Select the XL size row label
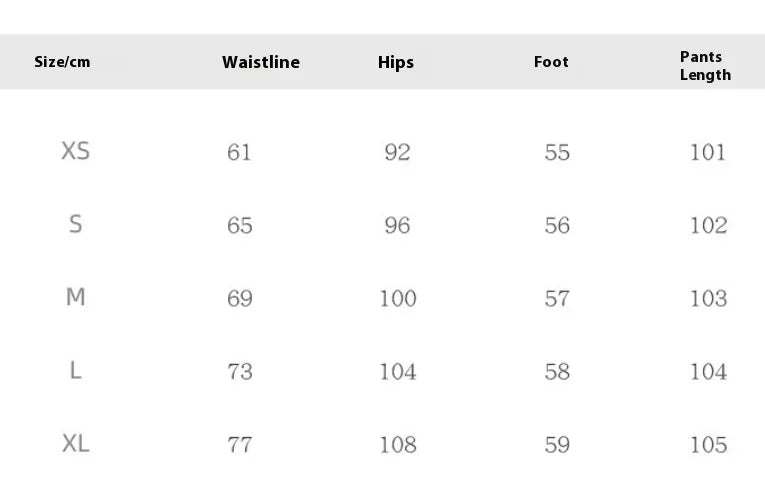This screenshot has height=481, width=765. pyautogui.click(x=76, y=443)
